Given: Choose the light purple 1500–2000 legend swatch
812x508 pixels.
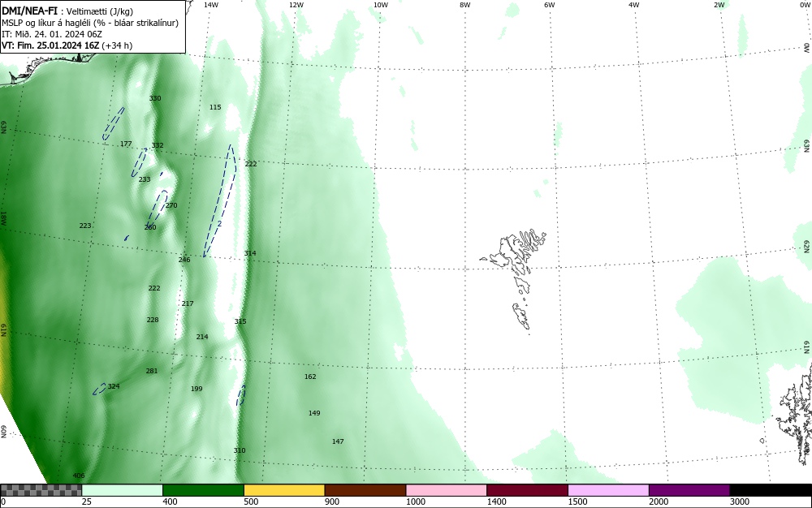Looking at the screenshot, I should [x=608, y=490].
